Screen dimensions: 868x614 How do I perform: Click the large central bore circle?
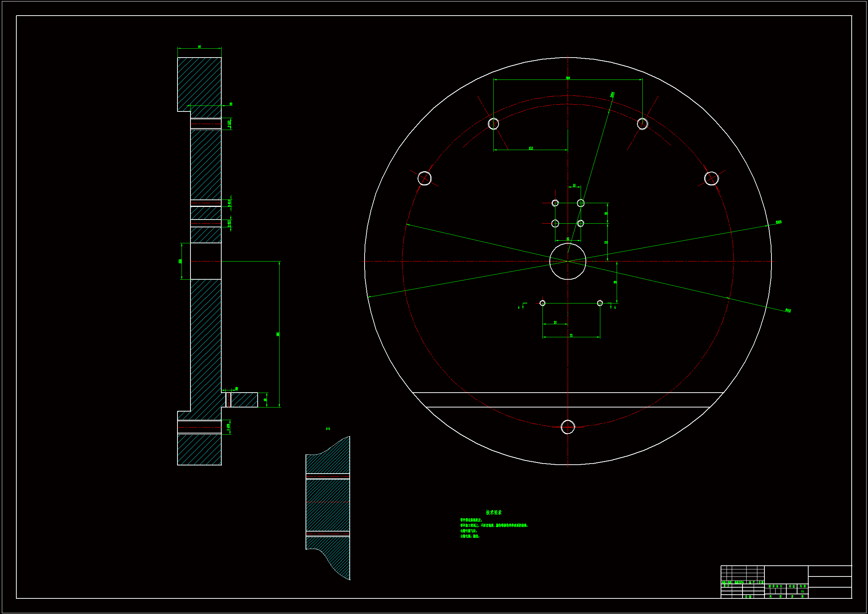click(x=567, y=261)
